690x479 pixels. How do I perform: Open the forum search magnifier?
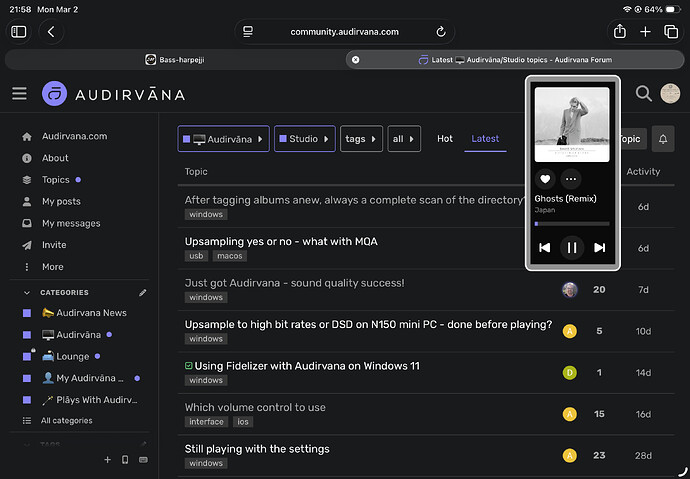coord(644,94)
